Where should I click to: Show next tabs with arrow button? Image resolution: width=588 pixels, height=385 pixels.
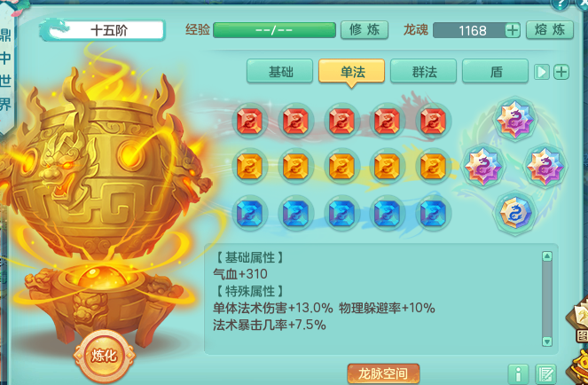pyautogui.click(x=542, y=72)
